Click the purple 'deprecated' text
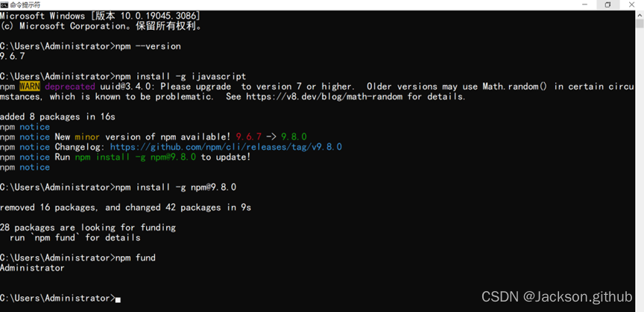 tap(70, 87)
